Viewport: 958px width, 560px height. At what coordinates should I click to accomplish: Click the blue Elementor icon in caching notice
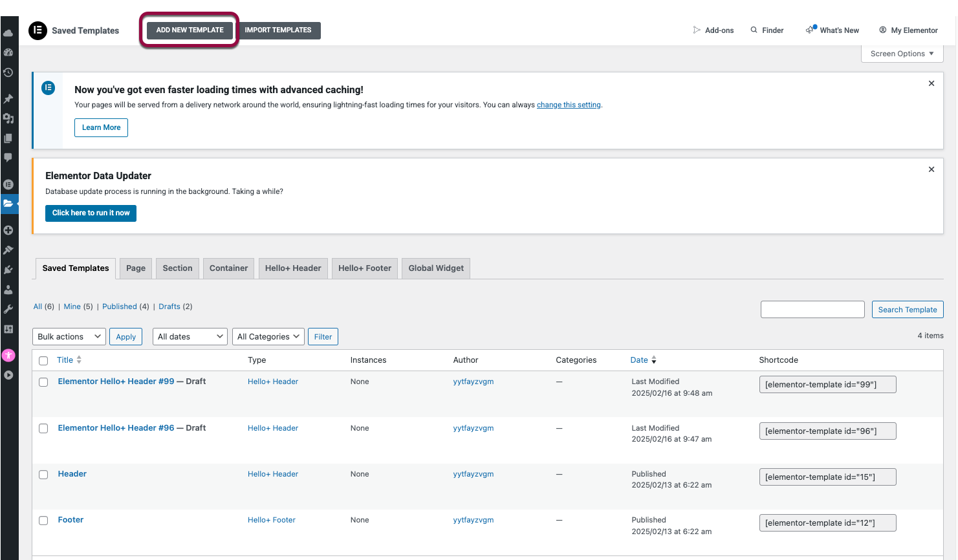(x=49, y=88)
